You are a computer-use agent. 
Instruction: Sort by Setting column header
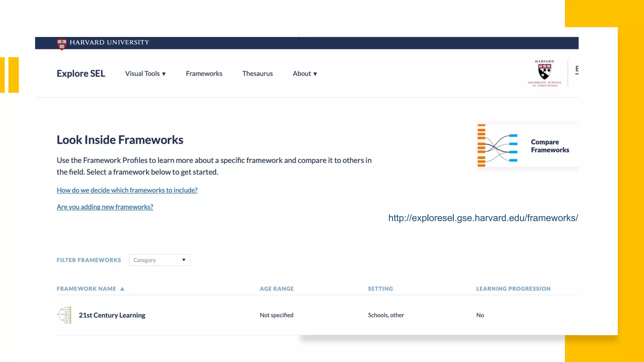380,288
